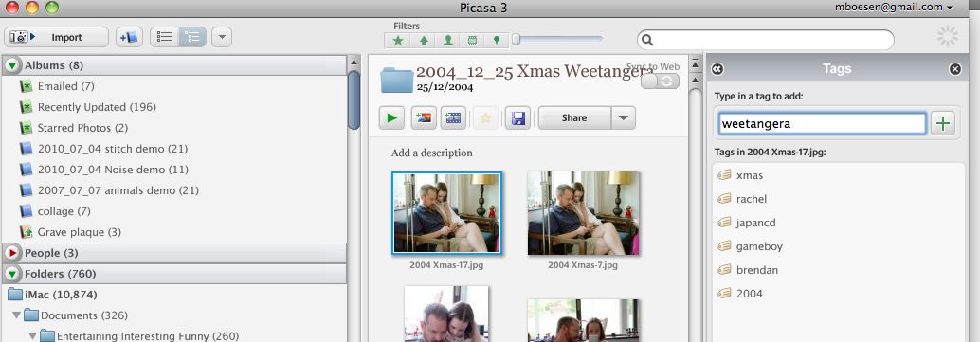Click Add a description text
This screenshot has height=342, width=980.
point(432,153)
